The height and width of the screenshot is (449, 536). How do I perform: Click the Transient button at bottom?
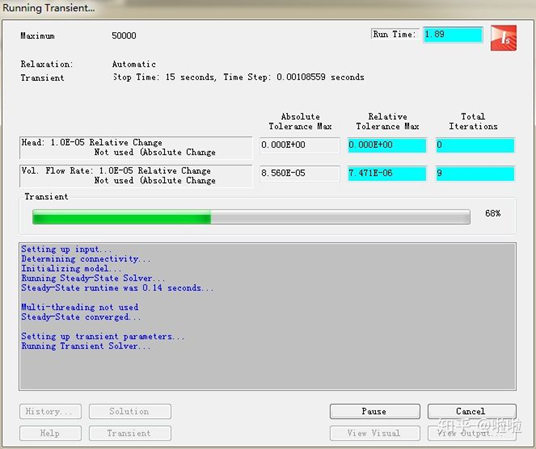point(130,433)
